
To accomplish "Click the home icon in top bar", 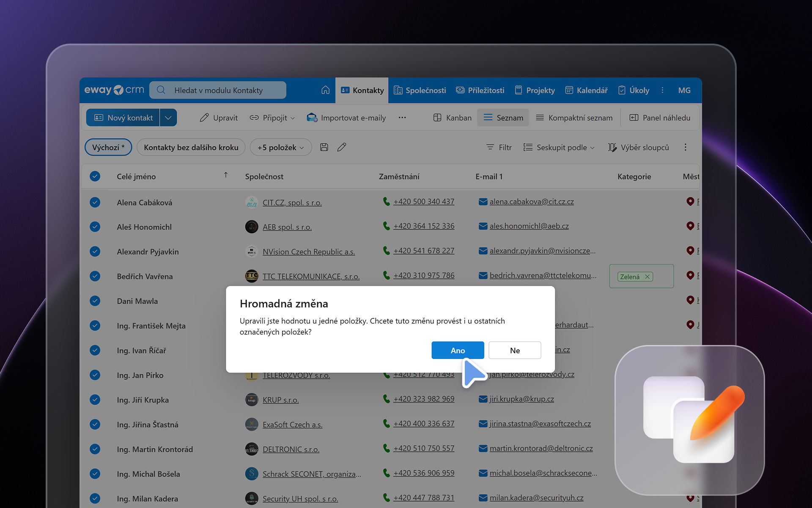I will (x=325, y=90).
